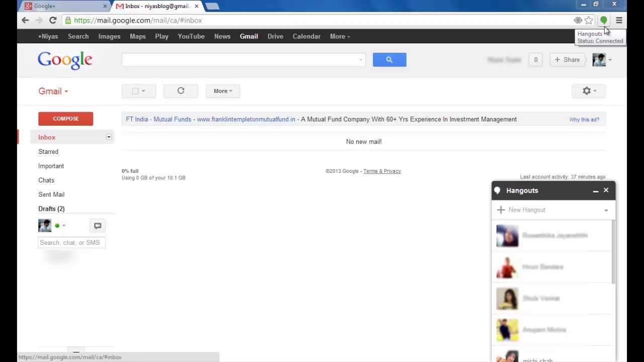Click the Search, chat, or SMS field
644x362 pixels.
coord(71,242)
